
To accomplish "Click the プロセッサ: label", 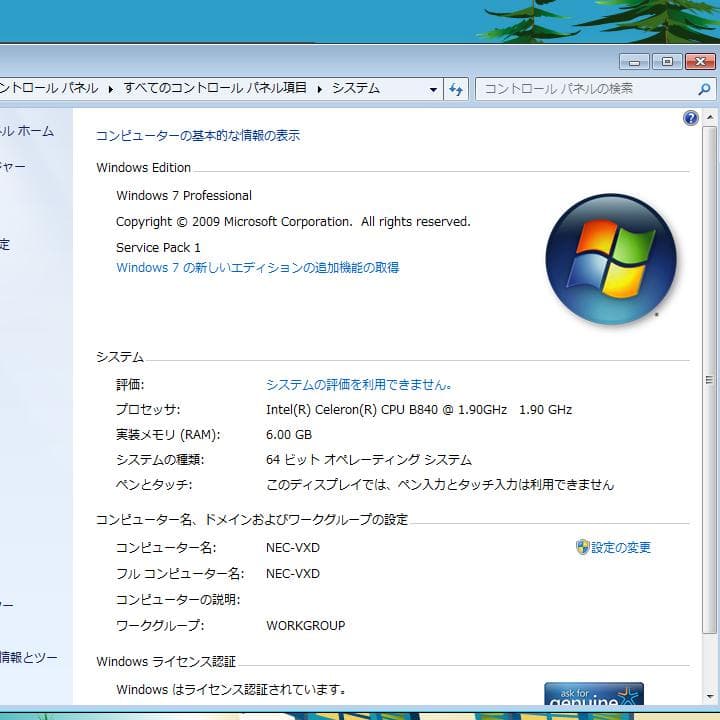I will (148, 410).
